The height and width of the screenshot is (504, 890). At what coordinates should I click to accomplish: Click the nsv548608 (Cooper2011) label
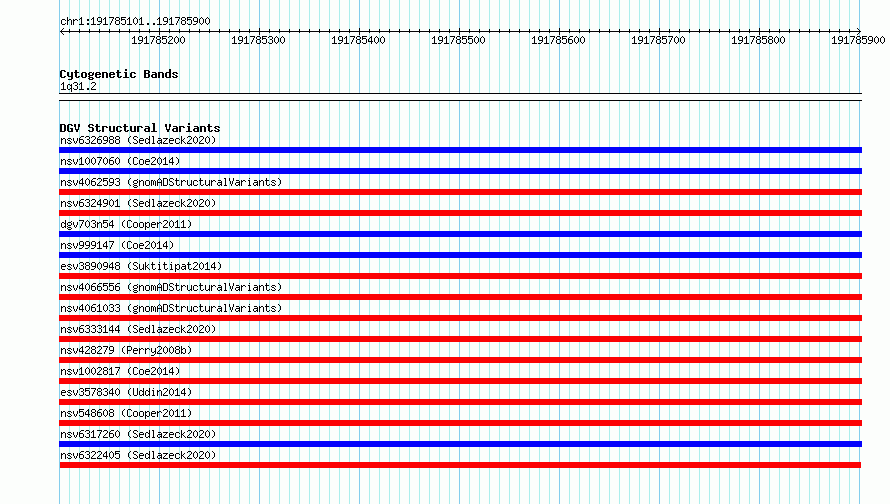tap(126, 413)
